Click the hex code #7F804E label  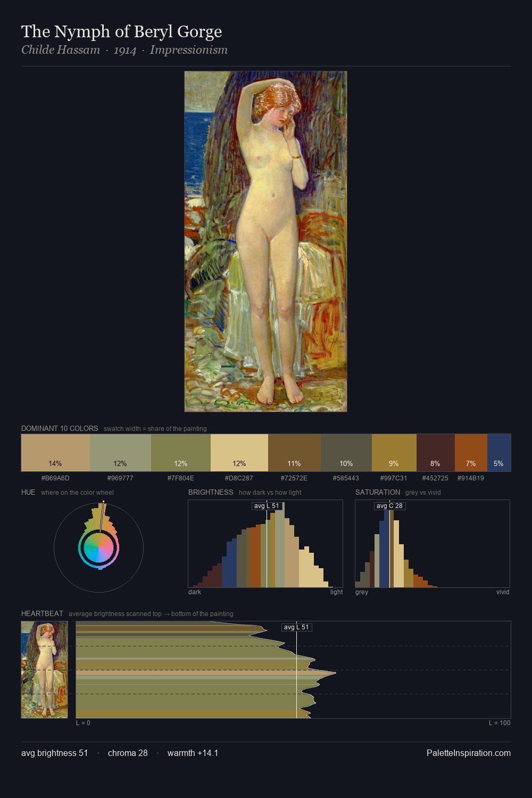pos(181,478)
